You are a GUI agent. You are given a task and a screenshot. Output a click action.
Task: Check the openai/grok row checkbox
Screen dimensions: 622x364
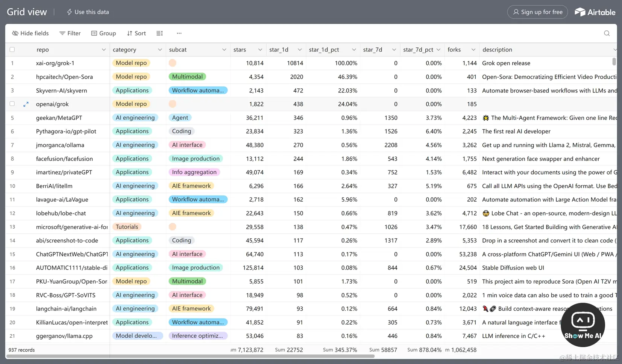click(12, 104)
